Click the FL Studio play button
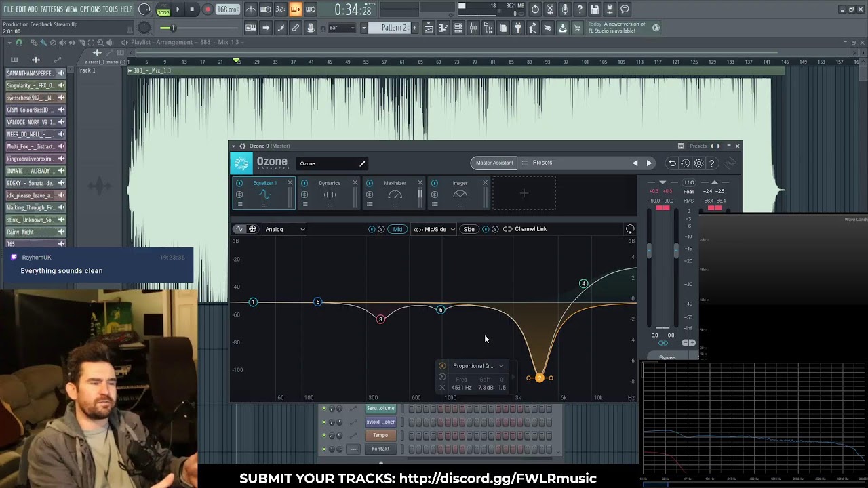This screenshot has width=868, height=488. 178,9
